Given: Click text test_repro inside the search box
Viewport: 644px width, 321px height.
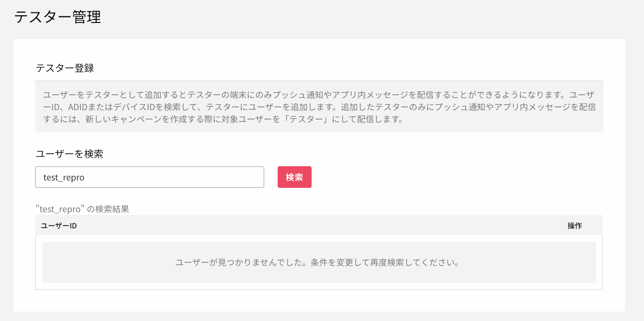Looking at the screenshot, I should [64, 178].
